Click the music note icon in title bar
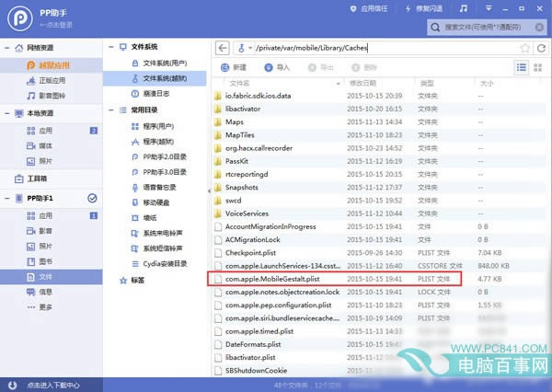552x392 pixels. [x=464, y=8]
